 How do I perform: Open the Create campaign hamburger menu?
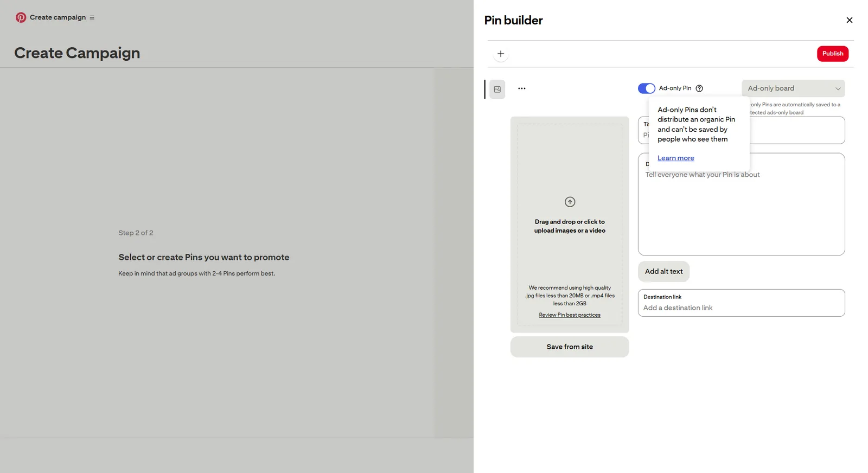click(92, 17)
